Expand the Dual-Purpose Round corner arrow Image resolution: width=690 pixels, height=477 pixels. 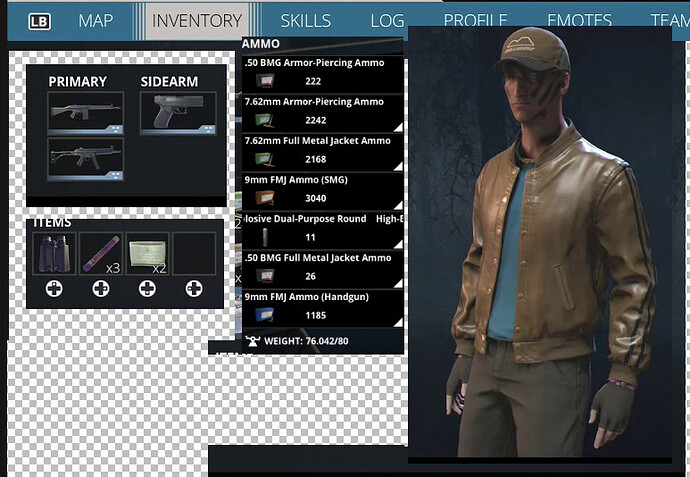[398, 245]
